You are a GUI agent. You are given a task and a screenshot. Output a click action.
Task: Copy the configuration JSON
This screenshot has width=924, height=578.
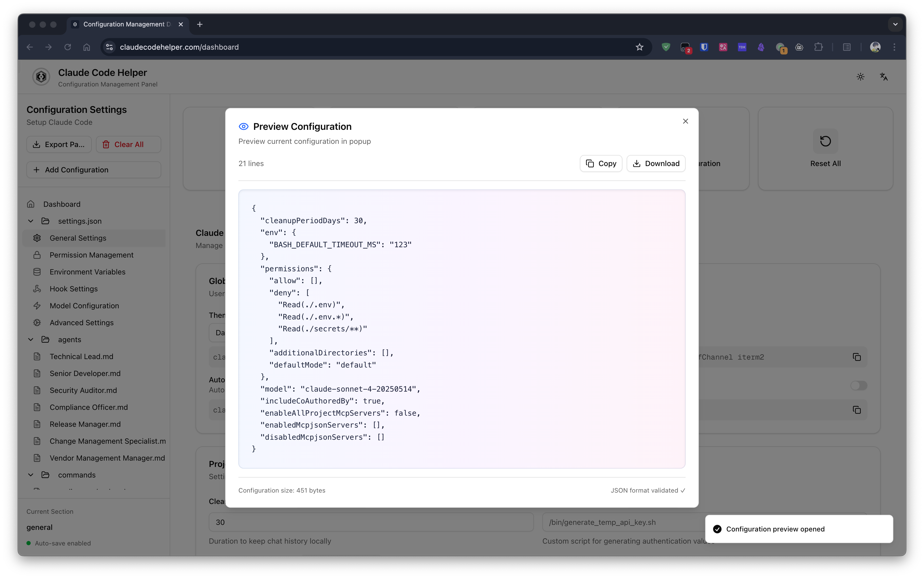(601, 164)
